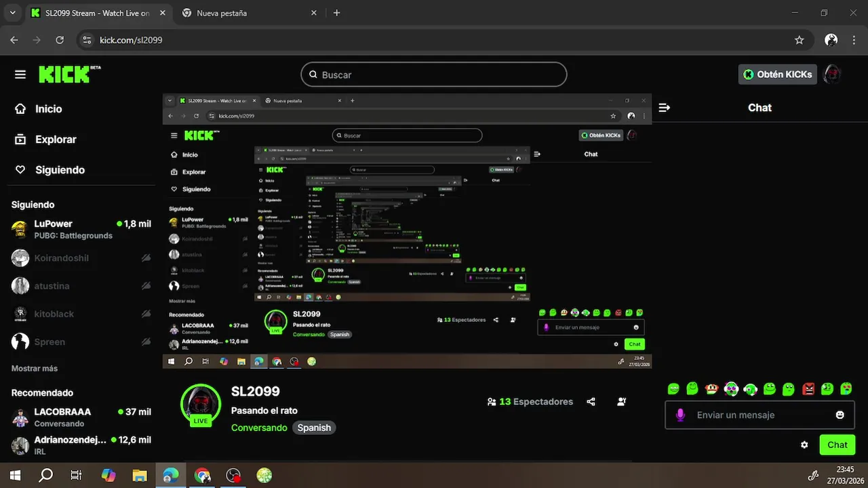
Task: Click the follow user icon
Action: pyautogui.click(x=622, y=402)
